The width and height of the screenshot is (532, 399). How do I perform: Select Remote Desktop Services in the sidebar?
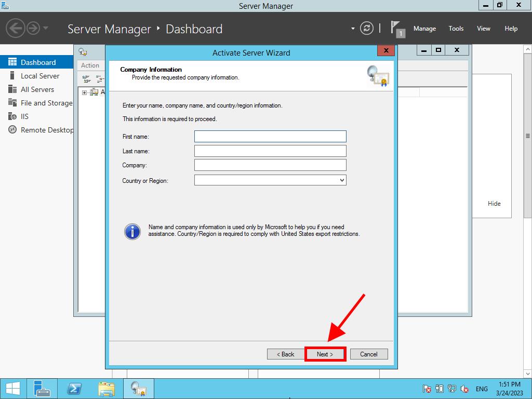point(37,130)
